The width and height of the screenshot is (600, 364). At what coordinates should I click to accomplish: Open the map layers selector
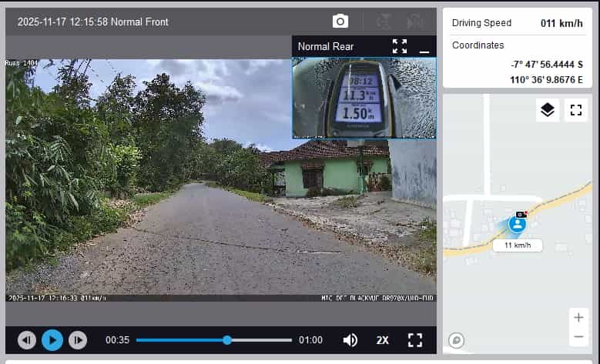[547, 110]
